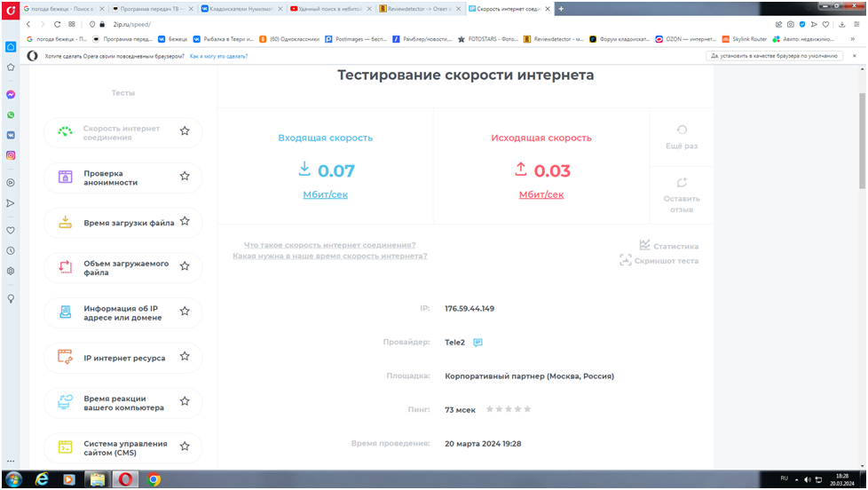The width and height of the screenshot is (868, 490).
Task: Toggle favorite star for Время загрузки файла
Action: click(185, 222)
